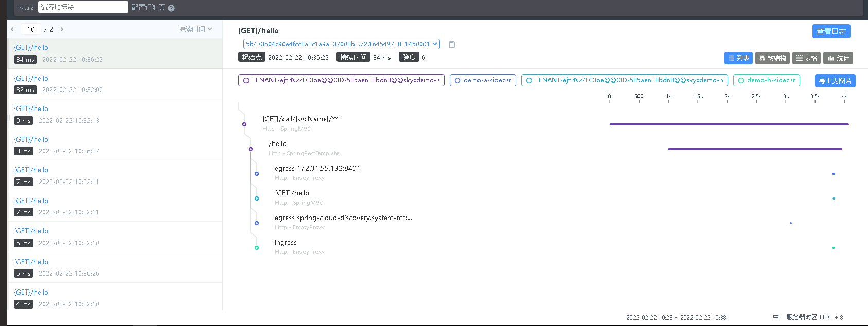Open trace ID dropdown selector
This screenshot has width=868, height=326.
[342, 44]
